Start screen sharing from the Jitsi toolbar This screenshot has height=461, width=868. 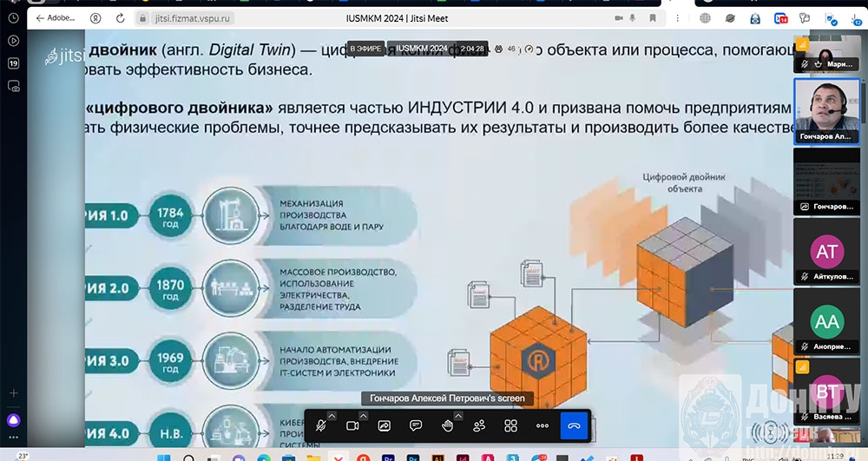click(x=385, y=425)
